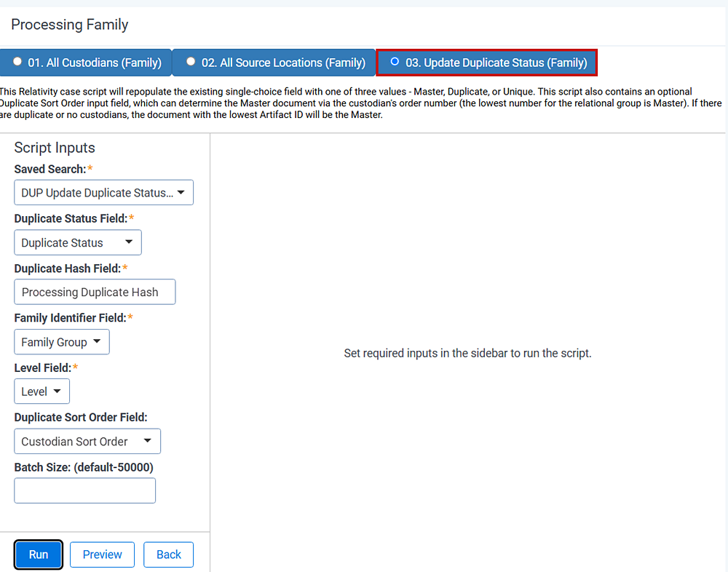This screenshot has width=728, height=572.
Task: Click the Duplicate Hash Field label
Action: tap(67, 269)
